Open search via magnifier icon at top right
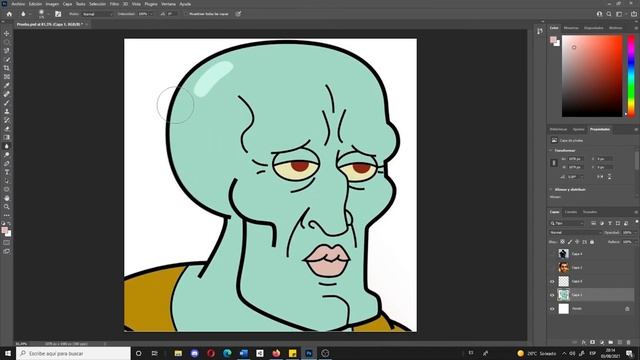This screenshot has width=640, height=360. click(609, 14)
